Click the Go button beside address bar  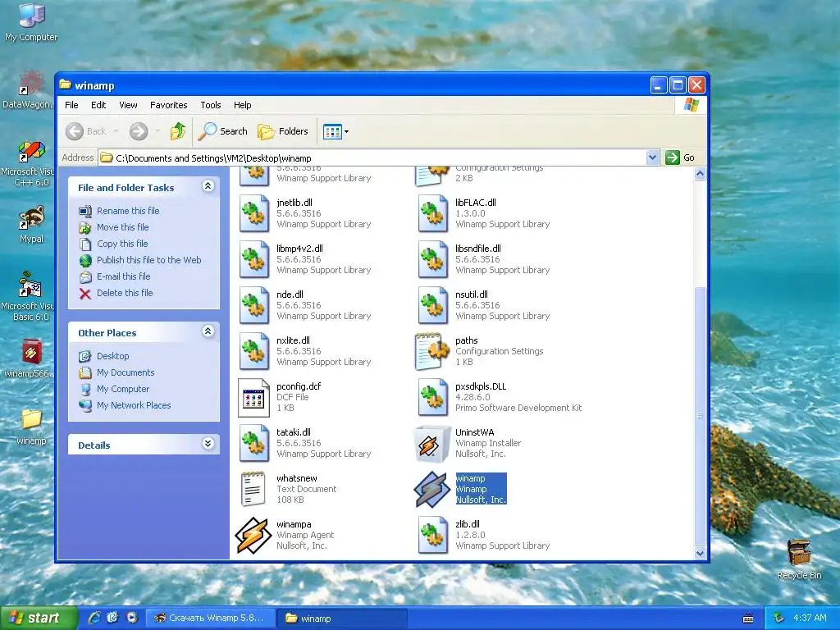click(x=680, y=158)
